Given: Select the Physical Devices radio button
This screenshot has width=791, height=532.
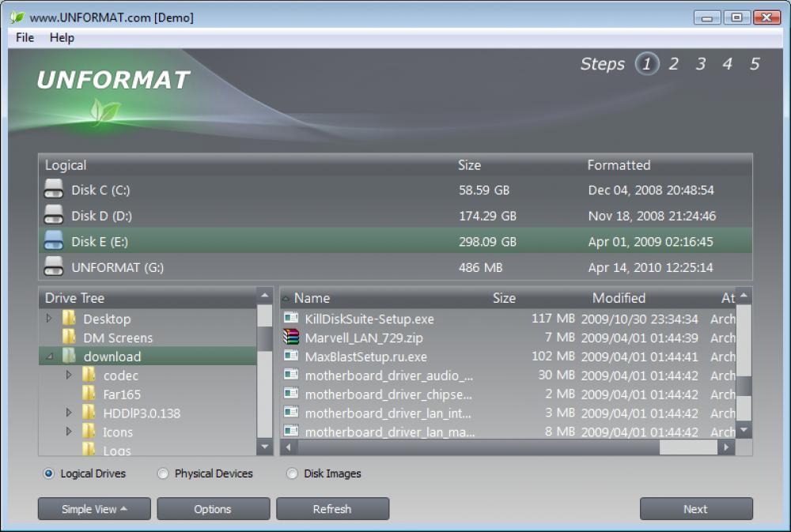Looking at the screenshot, I should coord(163,474).
